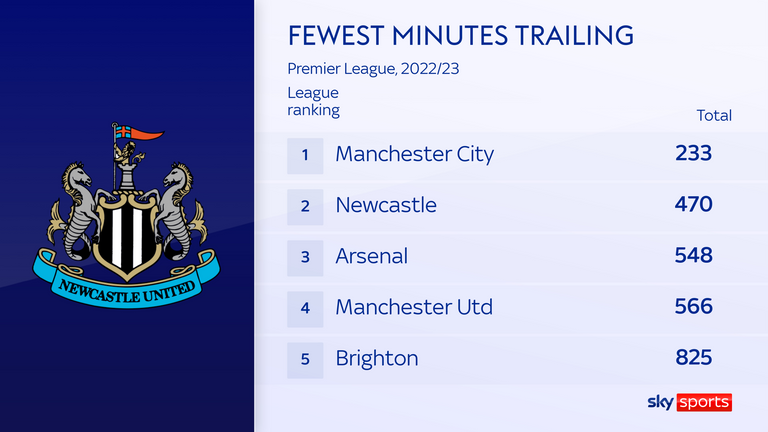Screen dimensions: 768x432
Task: Click the Newcastle team name
Action: pos(386,205)
